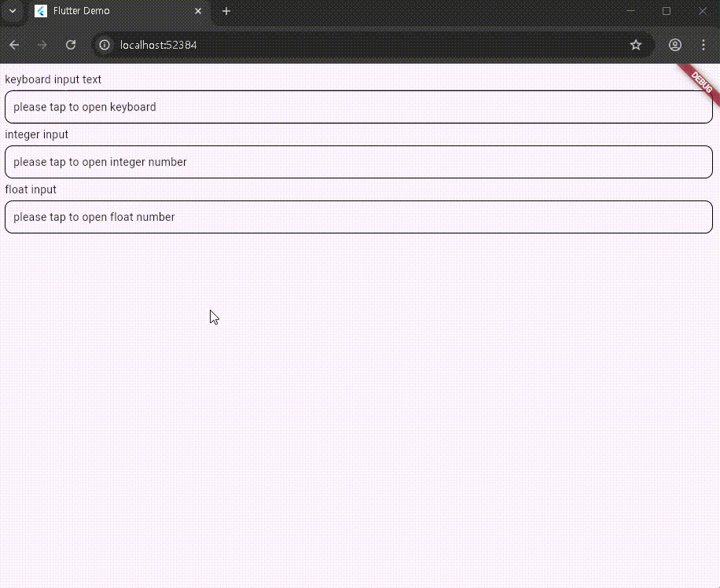Image resolution: width=720 pixels, height=588 pixels.
Task: Maximize the browser window
Action: pos(667,11)
